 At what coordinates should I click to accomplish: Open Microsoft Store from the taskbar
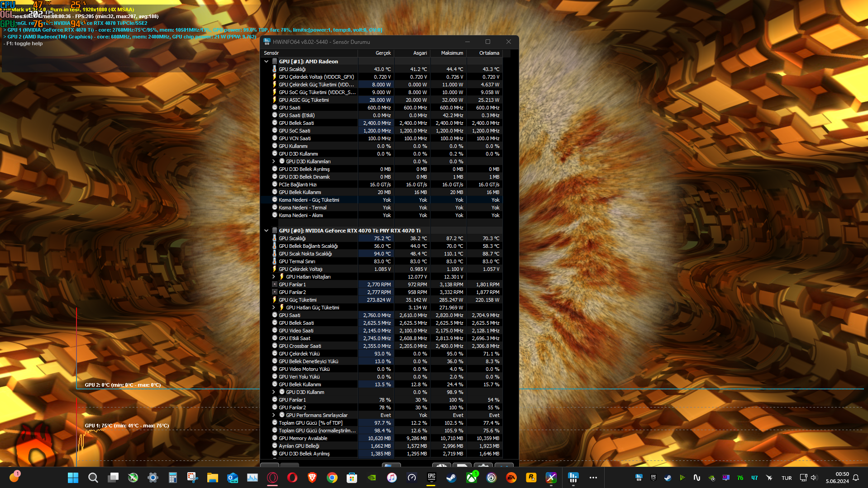click(x=352, y=478)
